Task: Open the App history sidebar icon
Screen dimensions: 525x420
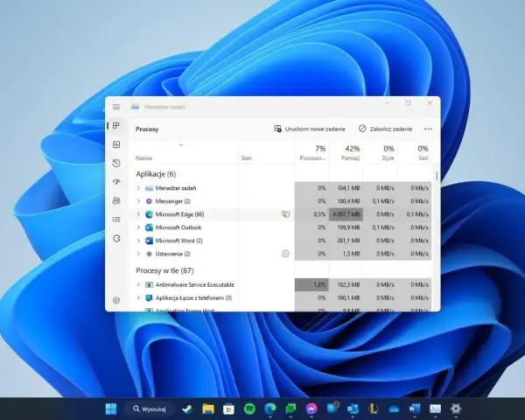Action: point(116,163)
